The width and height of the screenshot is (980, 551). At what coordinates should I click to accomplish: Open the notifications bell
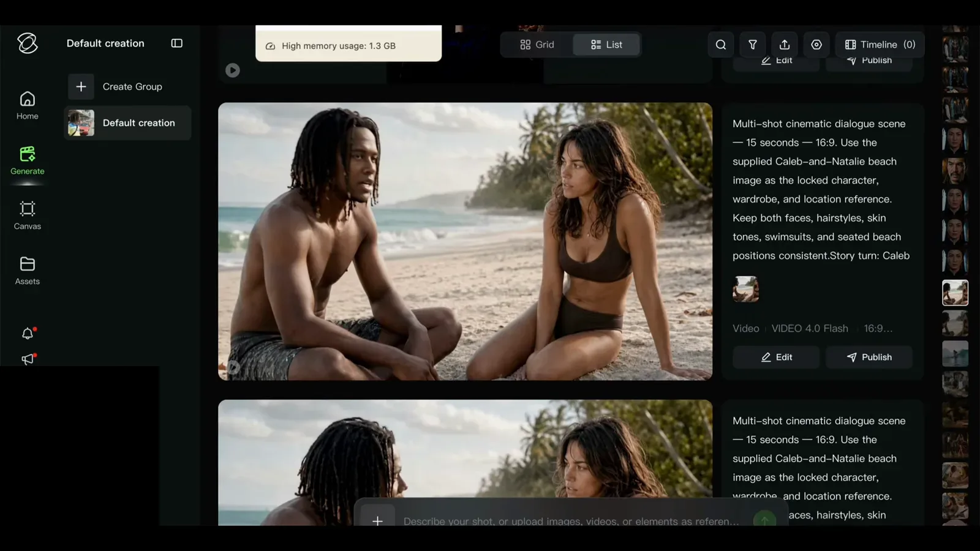[28, 334]
